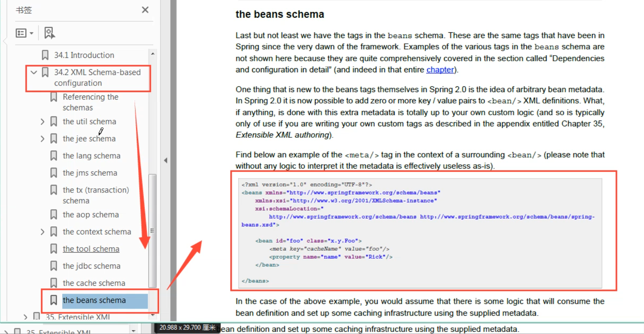Click bookmark icon beside the beans schema
Image resolution: width=644 pixels, height=334 pixels.
click(x=54, y=300)
